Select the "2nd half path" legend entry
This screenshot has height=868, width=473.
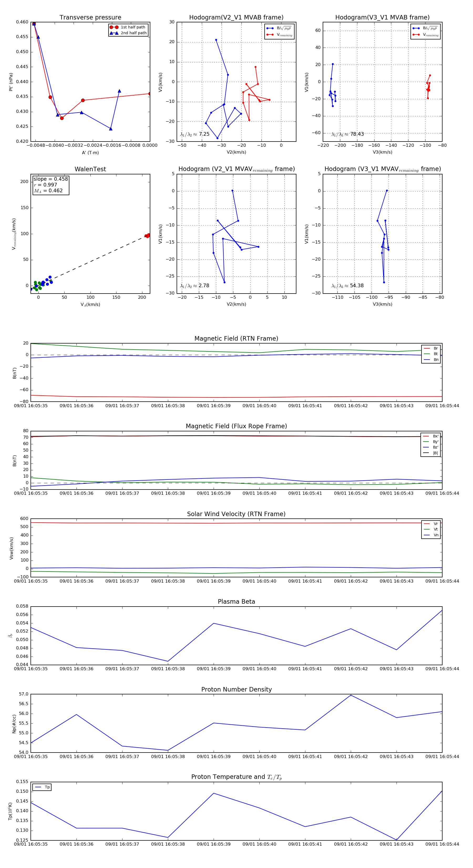pos(128,33)
